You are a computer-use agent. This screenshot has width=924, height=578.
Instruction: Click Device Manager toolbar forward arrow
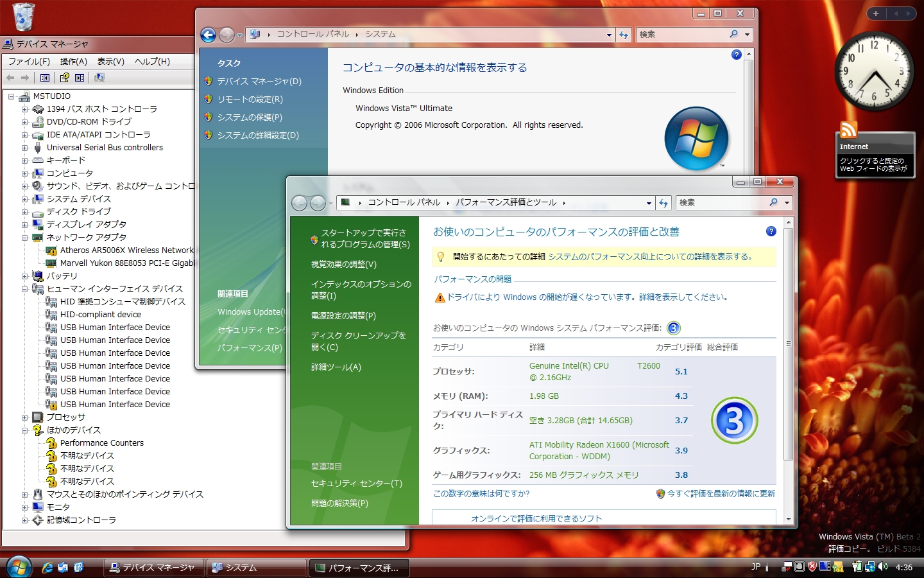pyautogui.click(x=25, y=78)
